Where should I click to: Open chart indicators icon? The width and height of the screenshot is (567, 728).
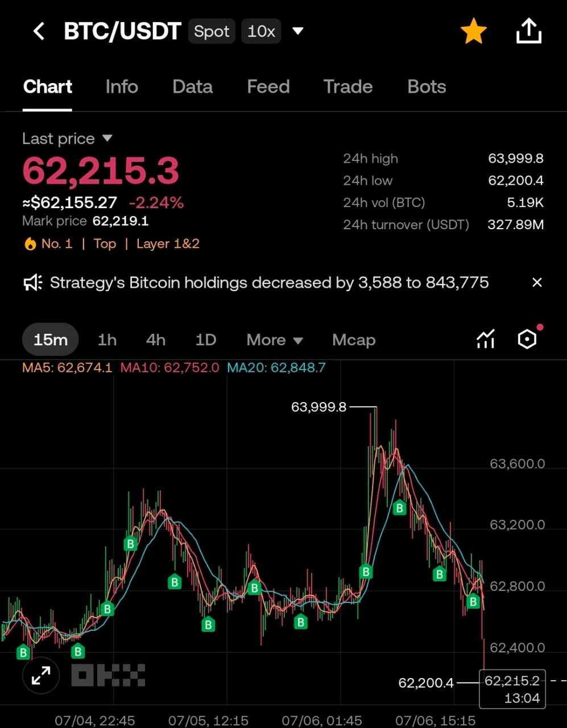tap(485, 340)
